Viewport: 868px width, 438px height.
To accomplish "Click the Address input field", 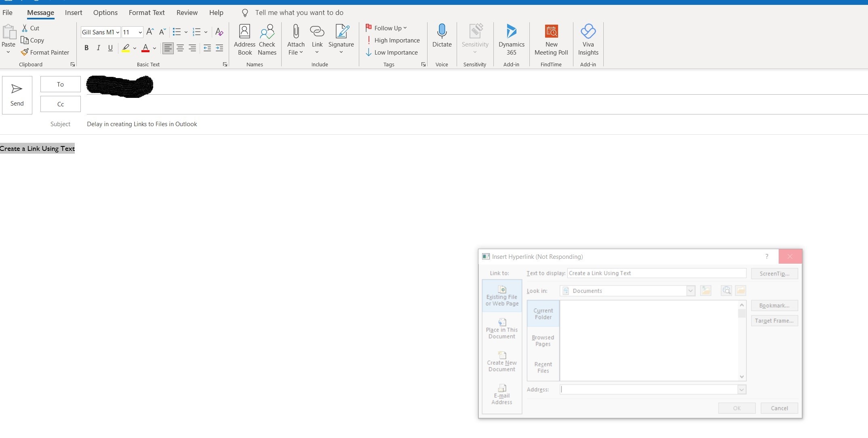I will 649,389.
